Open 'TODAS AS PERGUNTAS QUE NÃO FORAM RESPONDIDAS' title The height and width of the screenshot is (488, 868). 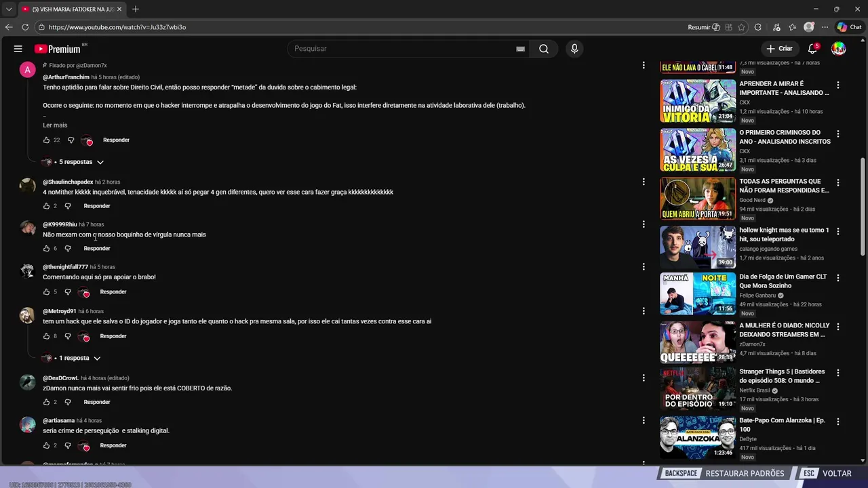(x=784, y=186)
